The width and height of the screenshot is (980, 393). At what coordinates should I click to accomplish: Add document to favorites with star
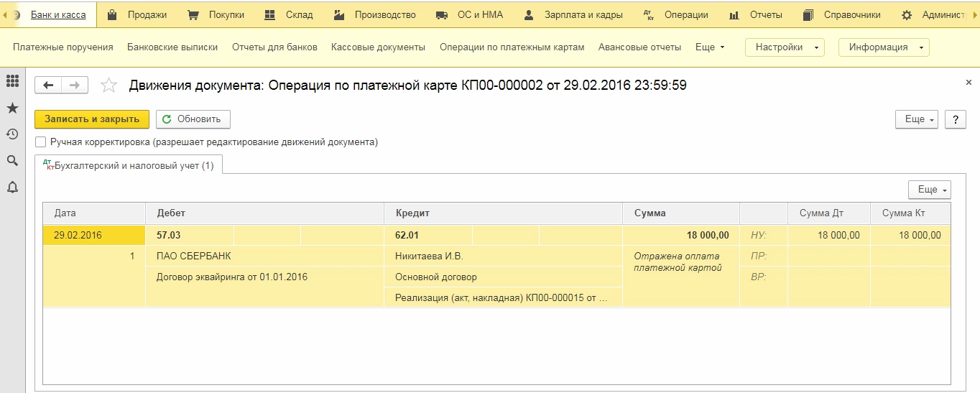[x=108, y=85]
